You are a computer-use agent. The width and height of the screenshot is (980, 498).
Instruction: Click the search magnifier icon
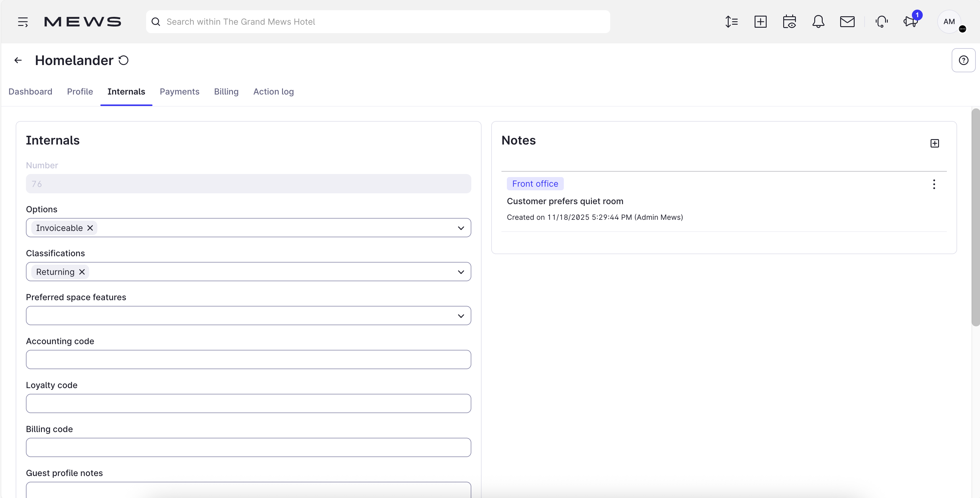click(155, 22)
